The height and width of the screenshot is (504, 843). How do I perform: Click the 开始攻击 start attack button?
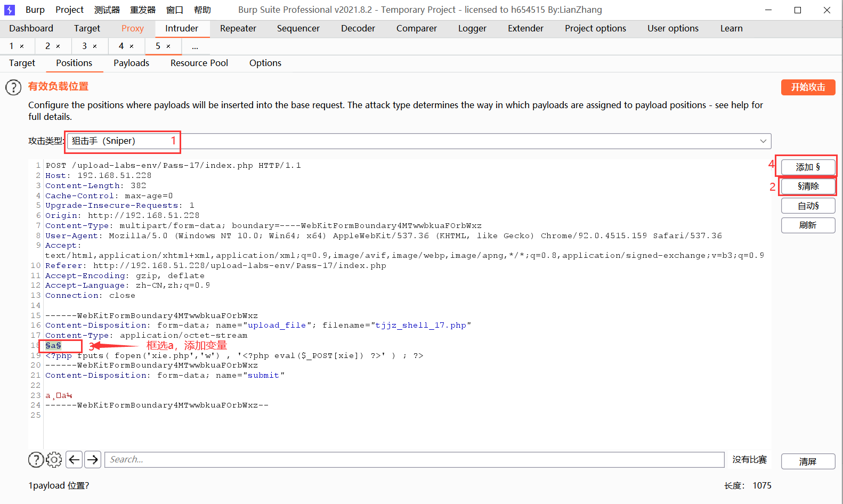[808, 87]
